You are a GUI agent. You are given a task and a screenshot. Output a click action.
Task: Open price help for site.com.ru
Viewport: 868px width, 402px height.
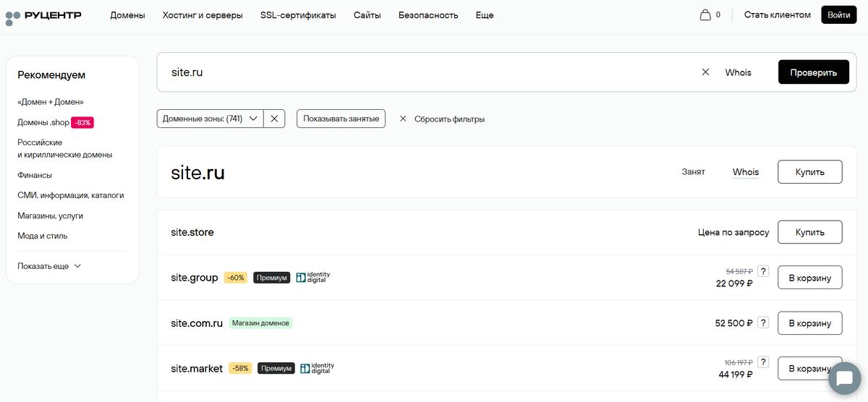tap(762, 323)
